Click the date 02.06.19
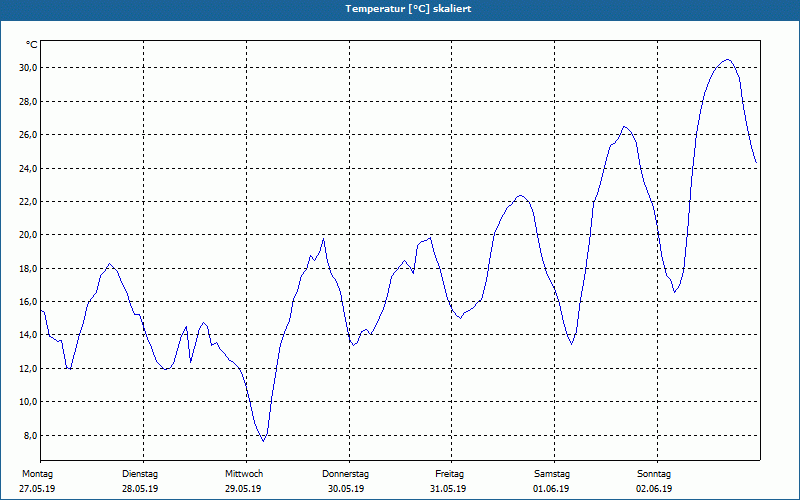 [x=654, y=489]
